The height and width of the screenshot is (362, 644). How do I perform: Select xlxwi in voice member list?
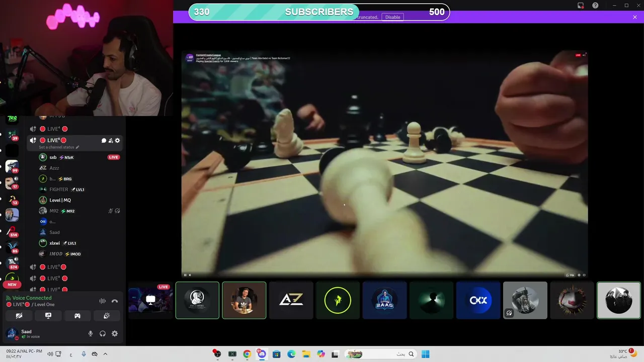coord(74,243)
